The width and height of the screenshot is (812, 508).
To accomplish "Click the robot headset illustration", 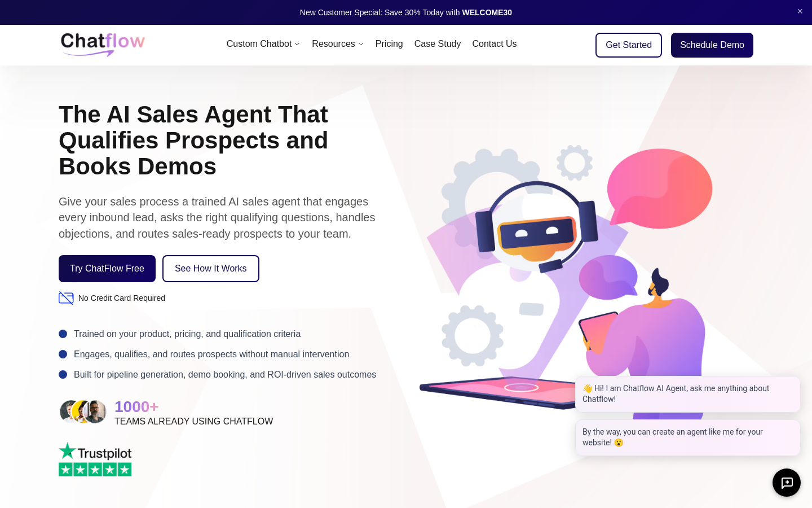I will click(x=536, y=227).
